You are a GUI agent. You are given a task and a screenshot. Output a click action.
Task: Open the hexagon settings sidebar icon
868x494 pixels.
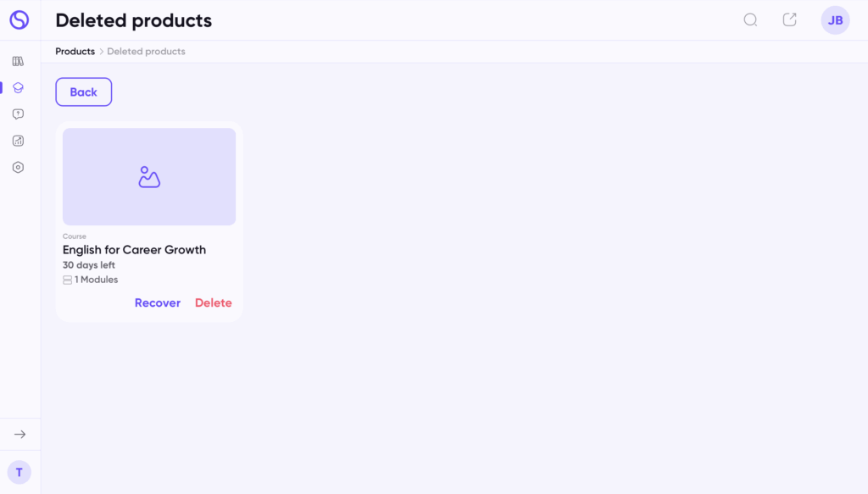click(19, 167)
